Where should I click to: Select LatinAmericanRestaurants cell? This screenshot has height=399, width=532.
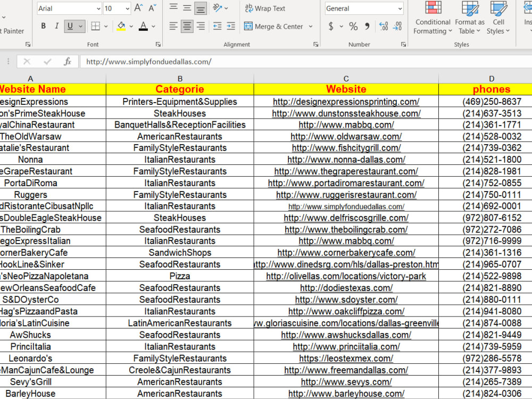coord(180,323)
